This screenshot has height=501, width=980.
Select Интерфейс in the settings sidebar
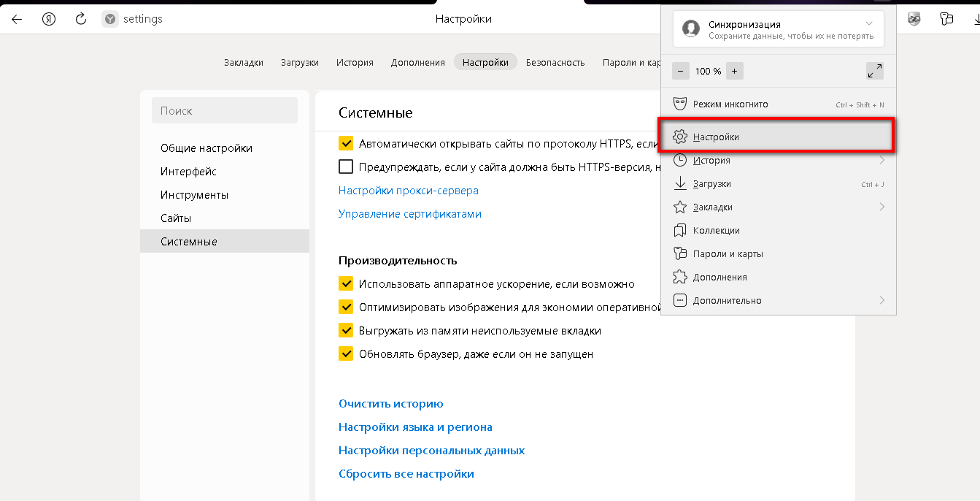coord(188,172)
